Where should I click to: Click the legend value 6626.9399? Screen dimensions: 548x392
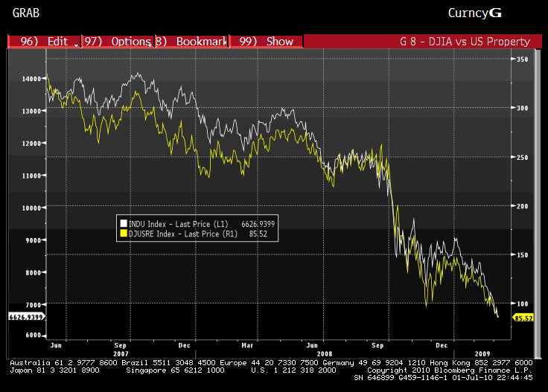pyautogui.click(x=258, y=224)
